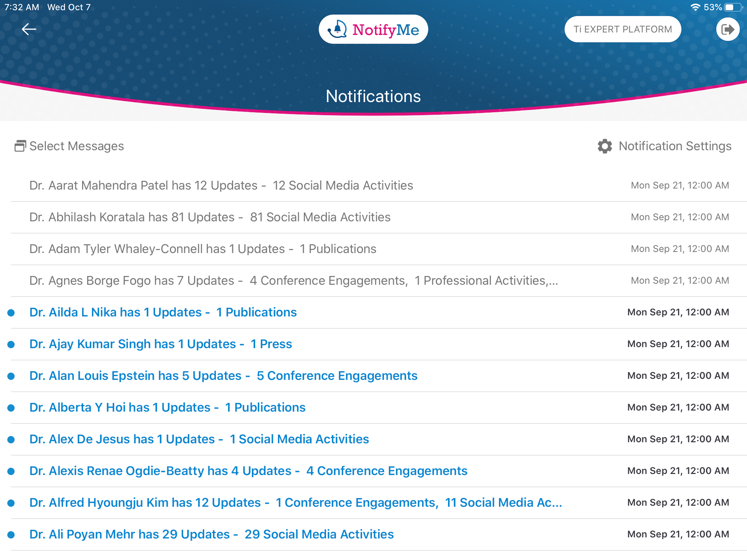Click unread dot beside Dr. Ali Poyan Mehr

click(11, 535)
